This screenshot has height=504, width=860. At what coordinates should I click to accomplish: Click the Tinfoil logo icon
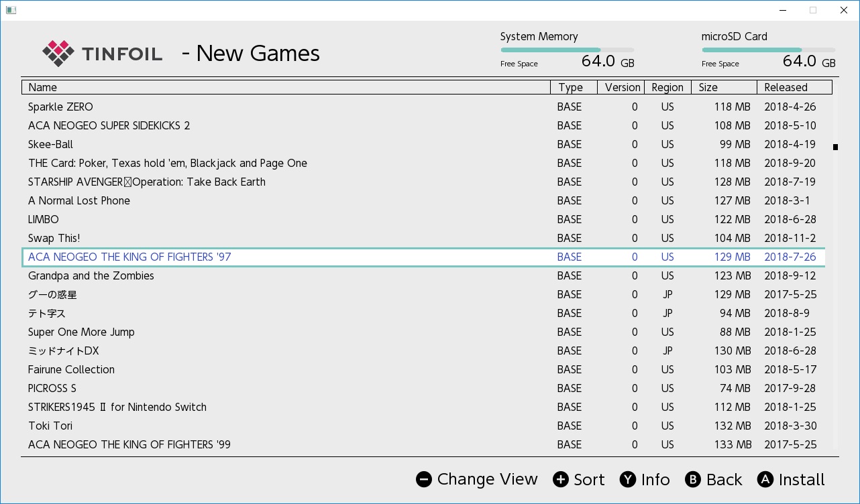[x=57, y=54]
